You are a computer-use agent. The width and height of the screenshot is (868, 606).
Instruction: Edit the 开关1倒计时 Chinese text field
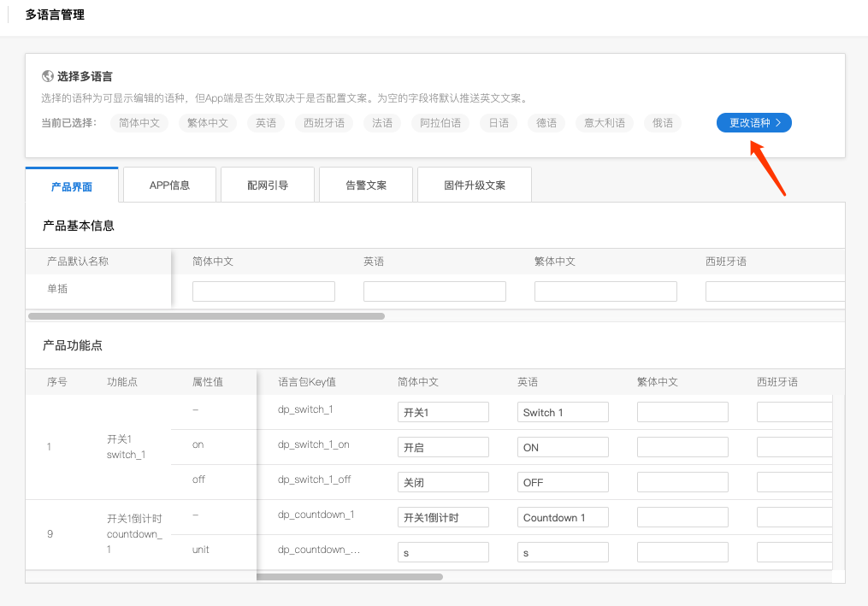click(443, 517)
